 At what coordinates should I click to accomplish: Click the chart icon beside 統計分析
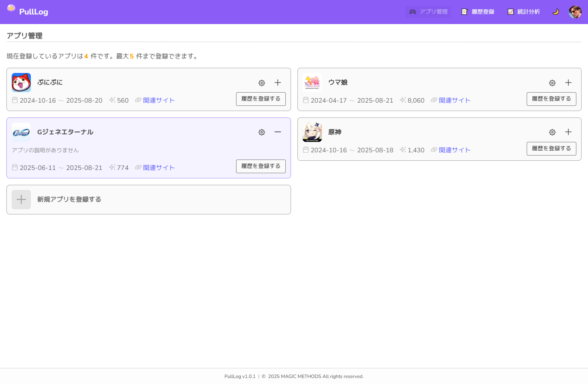point(511,12)
